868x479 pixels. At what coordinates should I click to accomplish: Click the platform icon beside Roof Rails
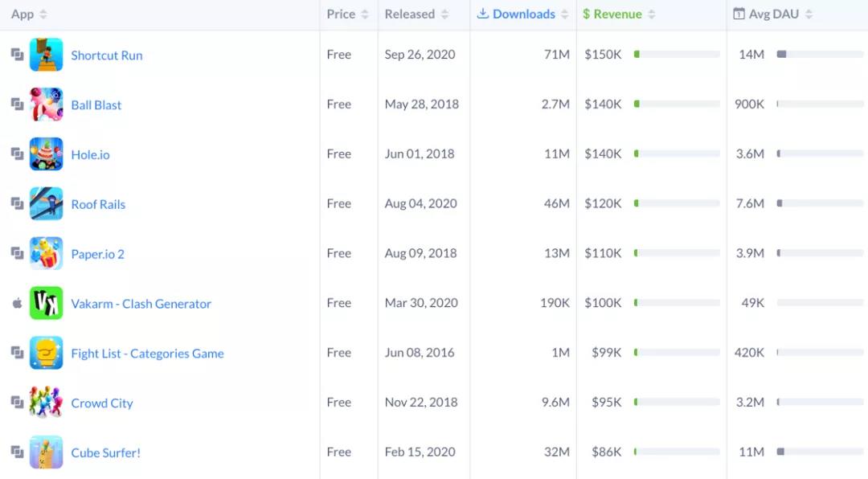pyautogui.click(x=17, y=203)
